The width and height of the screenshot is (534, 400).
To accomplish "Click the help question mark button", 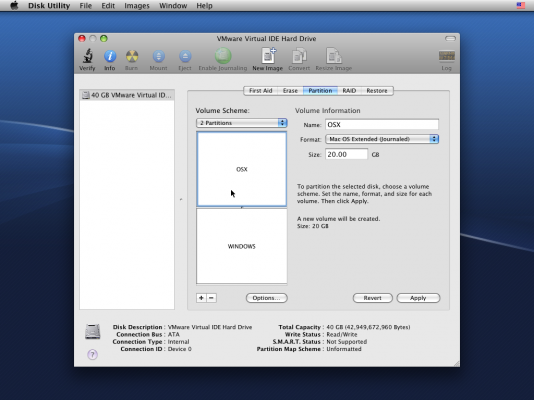I will click(92, 354).
